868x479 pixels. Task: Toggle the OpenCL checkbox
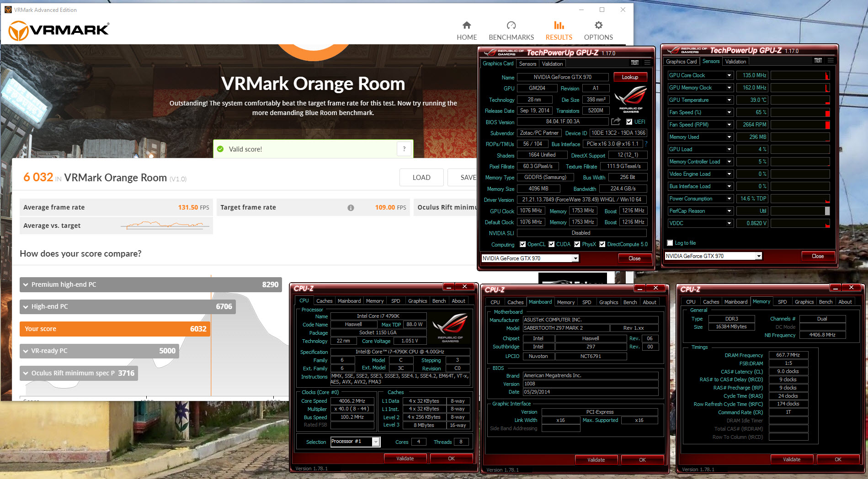(522, 244)
